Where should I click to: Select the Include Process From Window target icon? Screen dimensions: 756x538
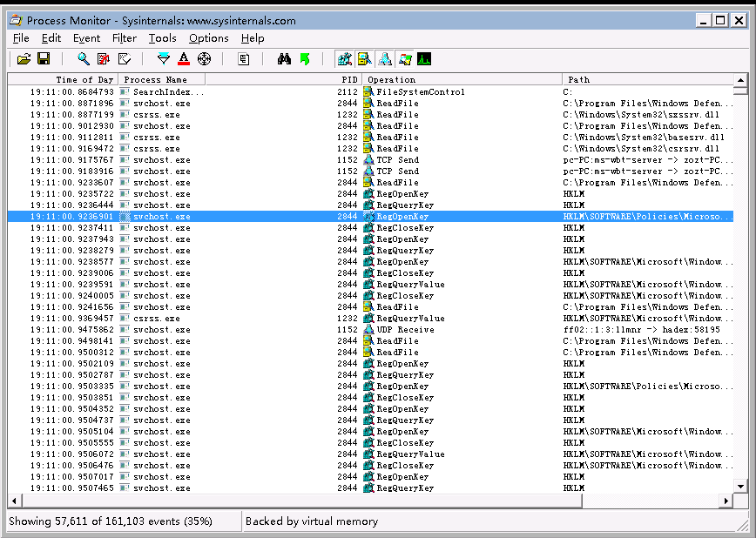point(205,59)
